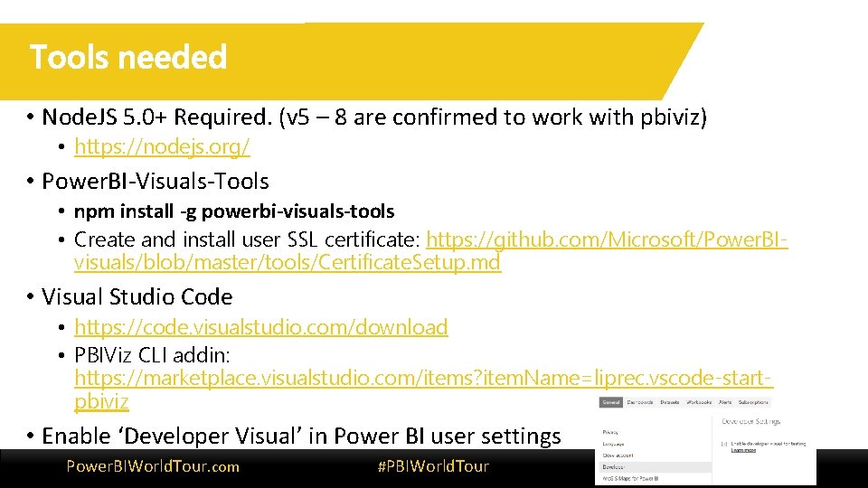Viewport: 868px width, 488px height.
Task: Click the 'Learn more' link in settings image
Action: click(743, 450)
